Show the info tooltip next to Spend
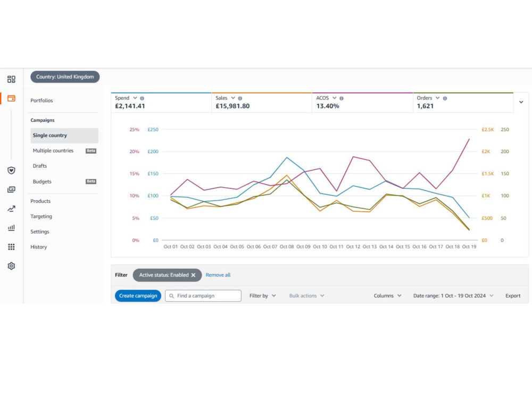Image resolution: width=532 pixels, height=399 pixels. tap(142, 98)
